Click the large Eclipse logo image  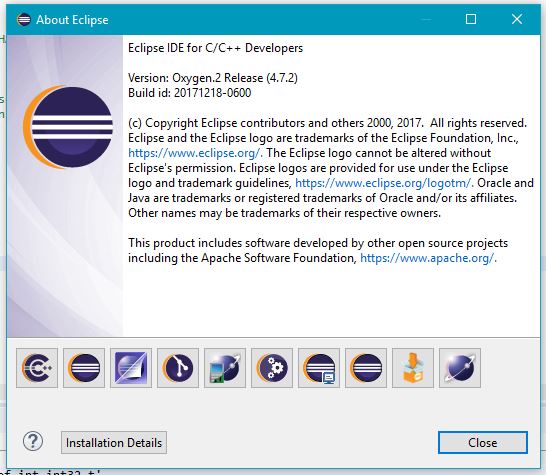pyautogui.click(x=68, y=127)
